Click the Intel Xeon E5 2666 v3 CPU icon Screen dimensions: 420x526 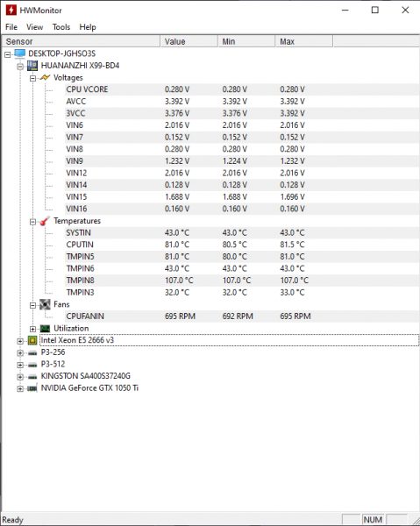pos(32,340)
